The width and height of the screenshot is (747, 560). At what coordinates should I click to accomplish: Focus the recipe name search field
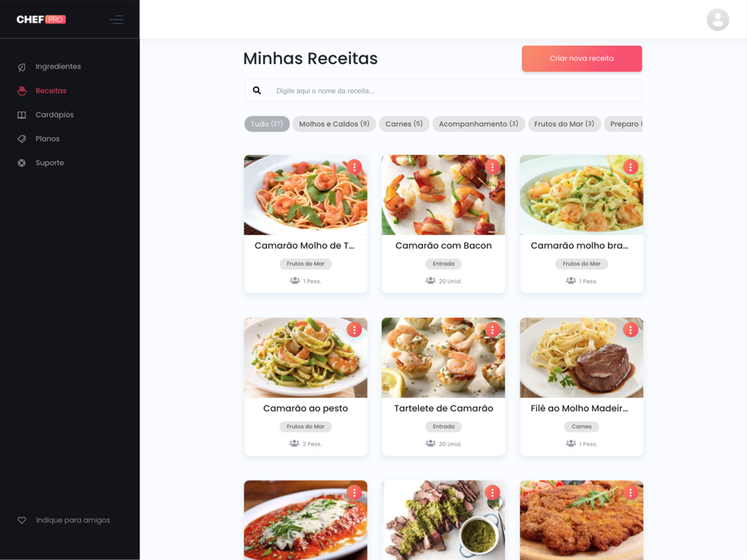[x=443, y=90]
